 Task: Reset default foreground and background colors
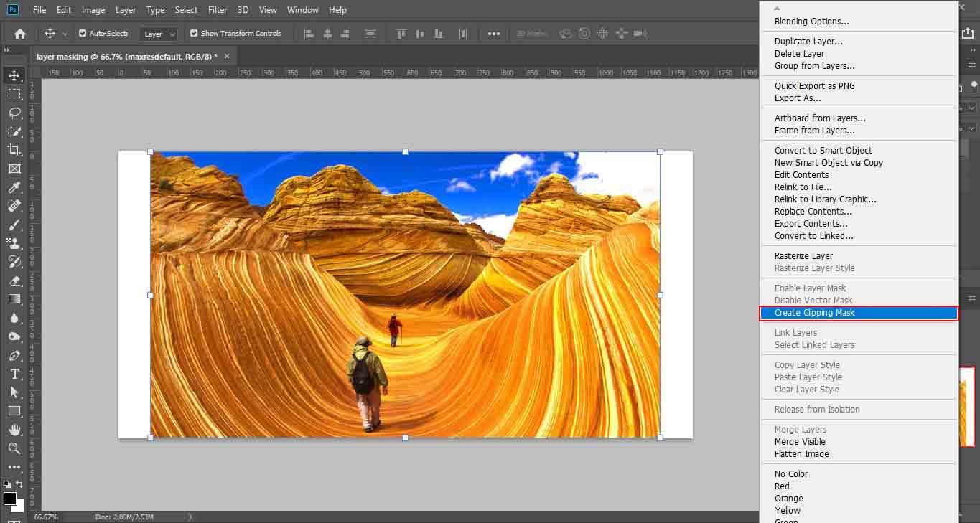(x=7, y=484)
